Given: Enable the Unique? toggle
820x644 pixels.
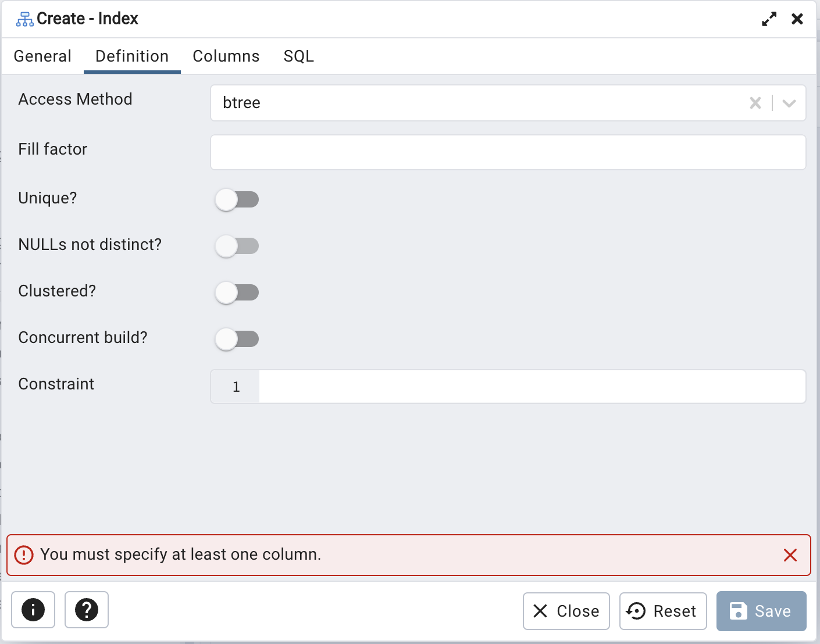Looking at the screenshot, I should point(237,199).
